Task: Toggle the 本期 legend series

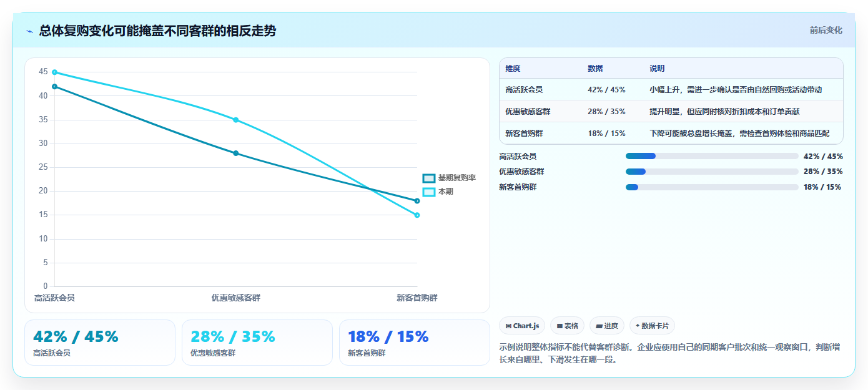Action: point(438,192)
